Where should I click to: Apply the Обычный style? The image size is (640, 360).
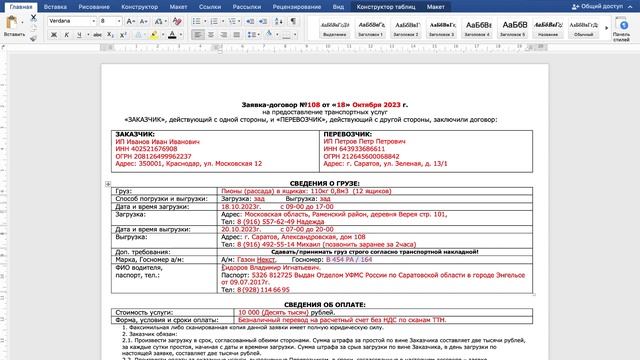point(584,29)
